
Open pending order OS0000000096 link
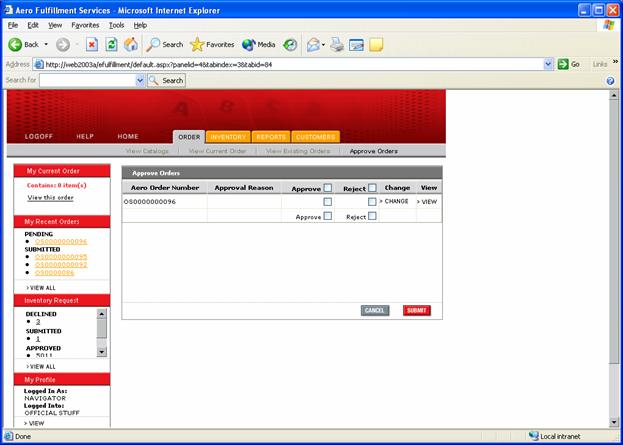click(61, 241)
